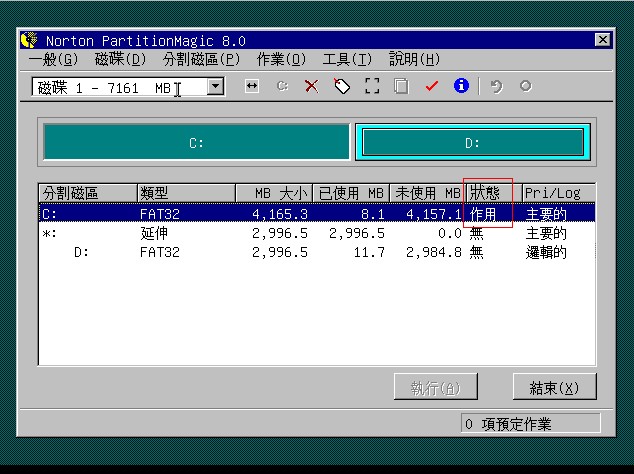Click the format partition bracket icon
This screenshot has width=634, height=474.
point(372,86)
